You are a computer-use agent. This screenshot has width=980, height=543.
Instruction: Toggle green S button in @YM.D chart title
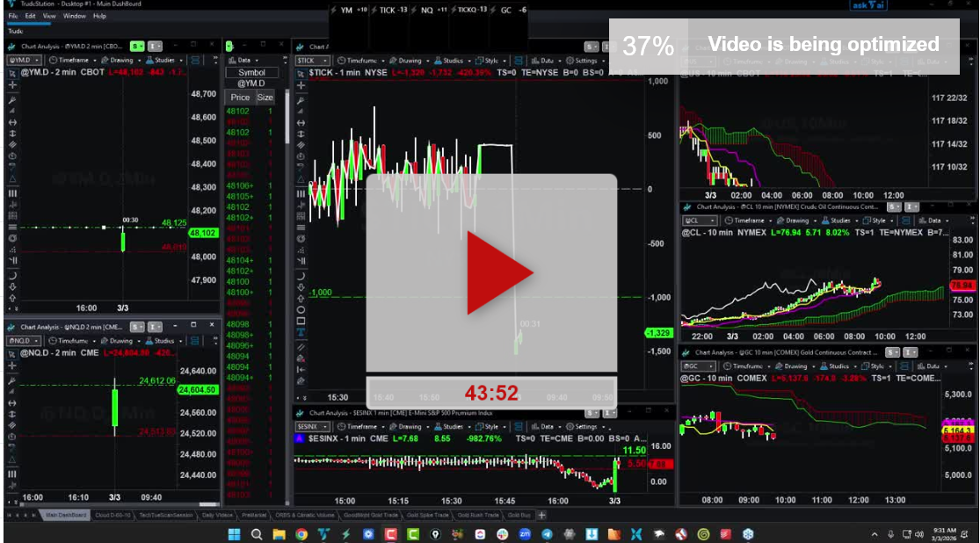click(136, 46)
